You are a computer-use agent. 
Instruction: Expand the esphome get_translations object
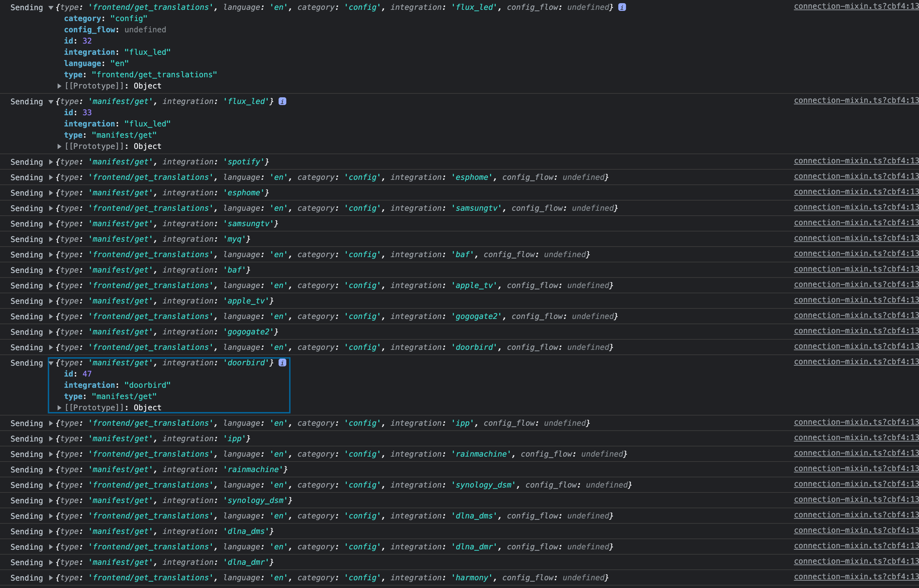click(51, 177)
